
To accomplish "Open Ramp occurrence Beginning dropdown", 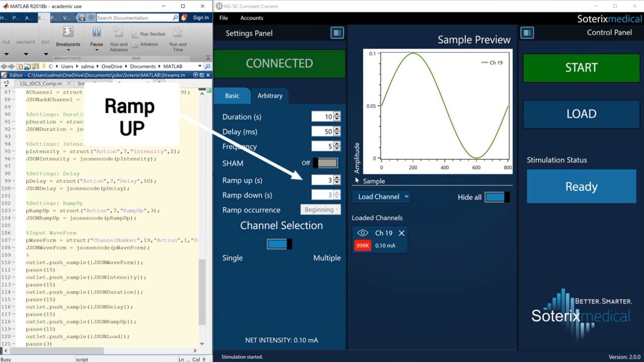I will (x=320, y=210).
